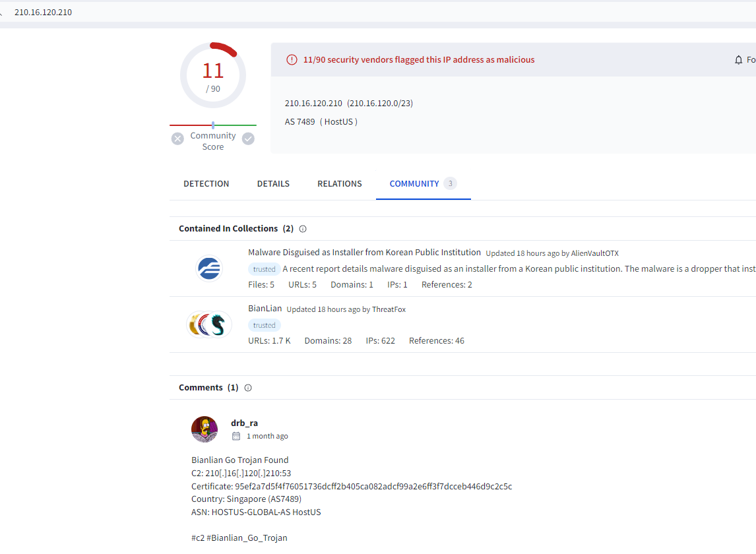Click '11/90 security vendors flagged' warning text
This screenshot has height=554, width=756.
tap(419, 60)
